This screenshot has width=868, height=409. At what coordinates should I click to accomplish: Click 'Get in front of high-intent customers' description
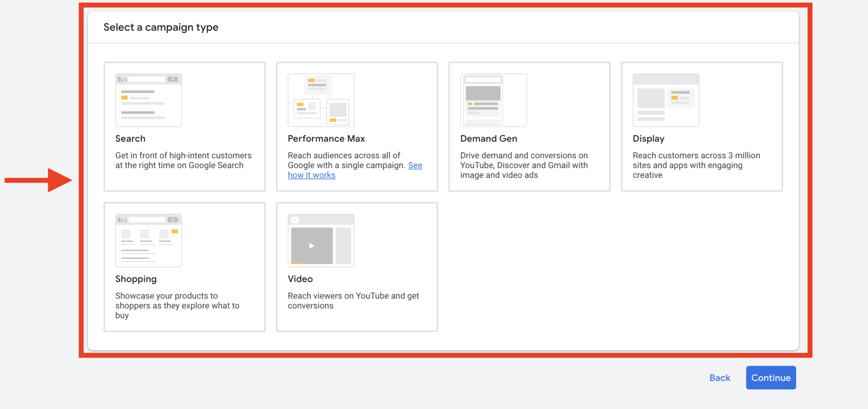tap(184, 160)
